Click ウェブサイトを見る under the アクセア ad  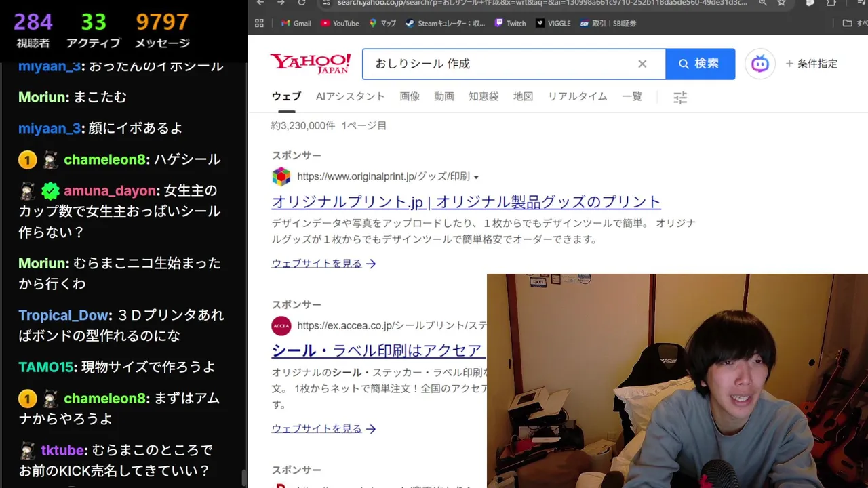(323, 429)
